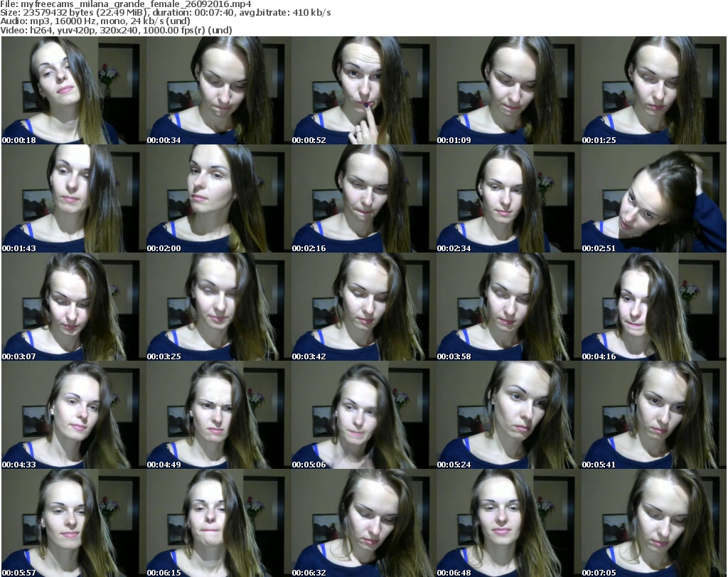Select the thumbnail timestamped 00:00:34
This screenshot has width=728, height=577.
click(219, 90)
